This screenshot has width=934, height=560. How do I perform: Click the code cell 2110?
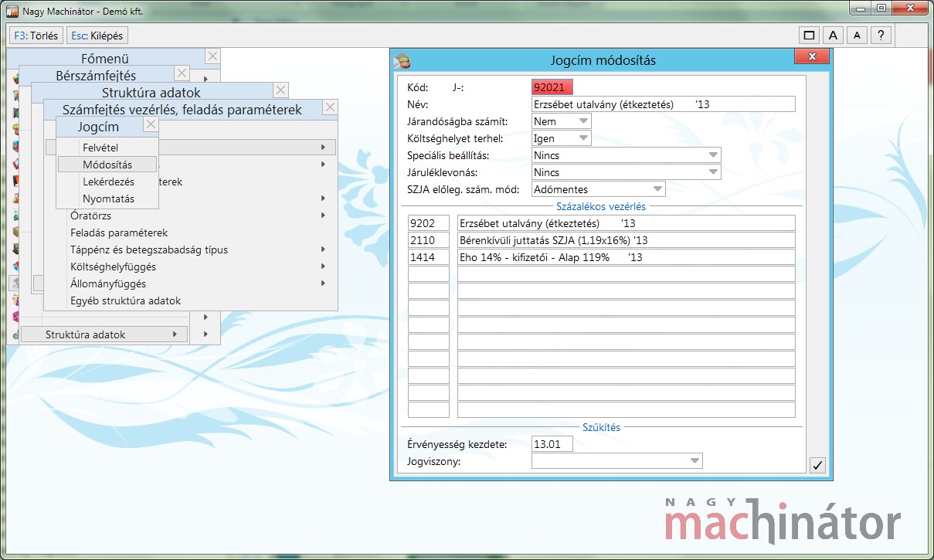click(429, 240)
